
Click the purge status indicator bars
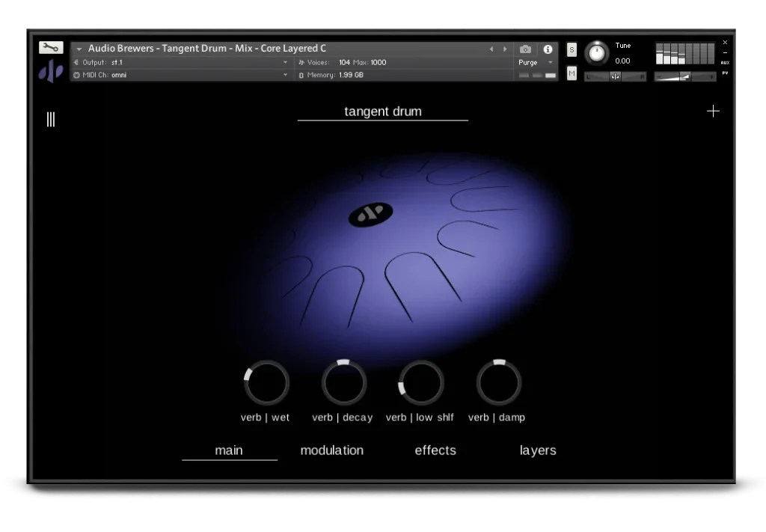[537, 76]
